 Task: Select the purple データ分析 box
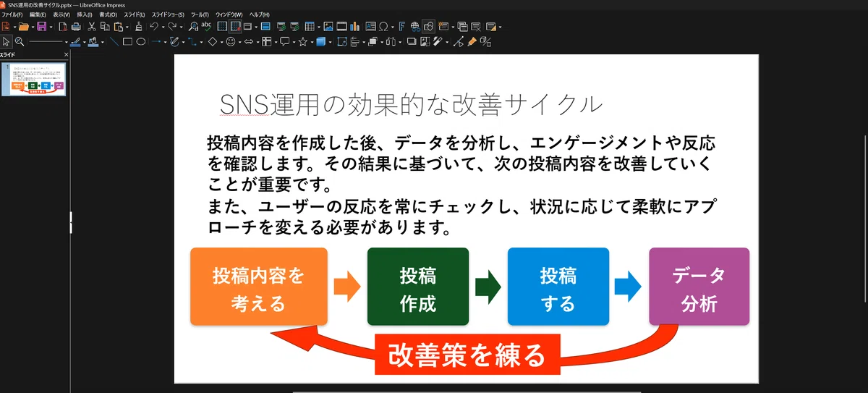(x=699, y=287)
